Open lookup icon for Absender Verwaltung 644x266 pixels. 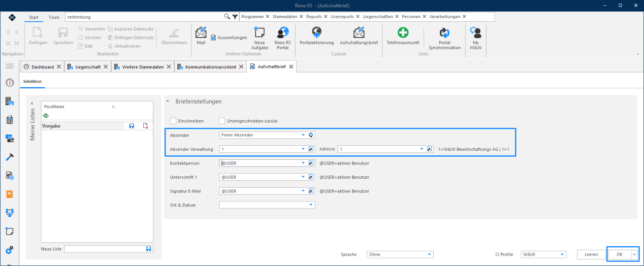coord(311,149)
